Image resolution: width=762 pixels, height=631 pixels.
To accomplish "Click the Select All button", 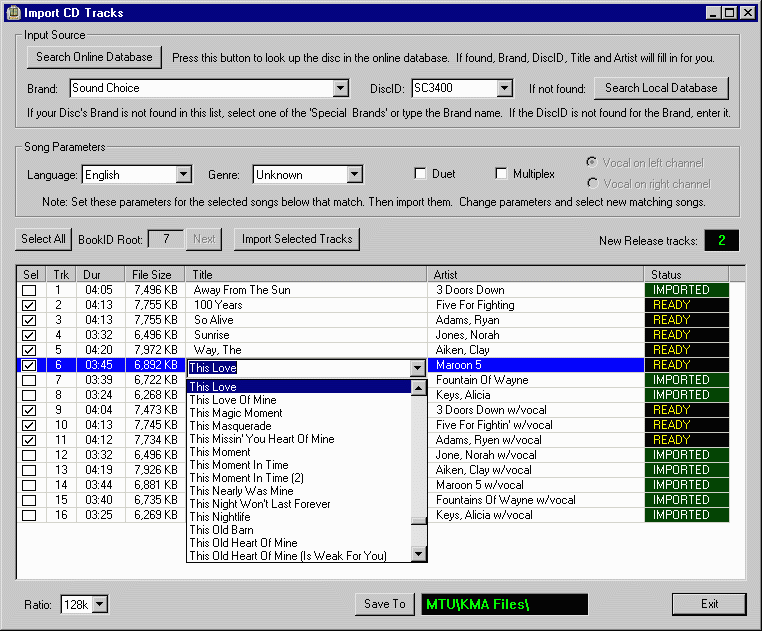I will point(43,239).
